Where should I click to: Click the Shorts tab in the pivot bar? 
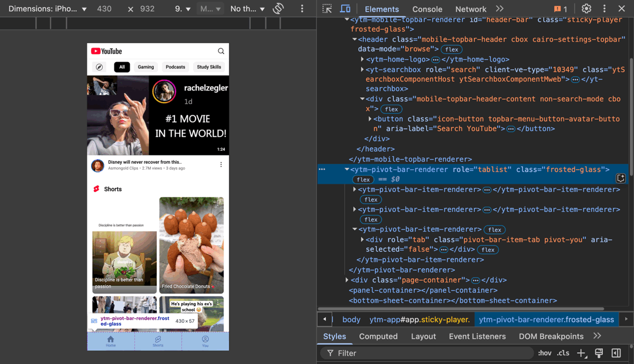(158, 341)
